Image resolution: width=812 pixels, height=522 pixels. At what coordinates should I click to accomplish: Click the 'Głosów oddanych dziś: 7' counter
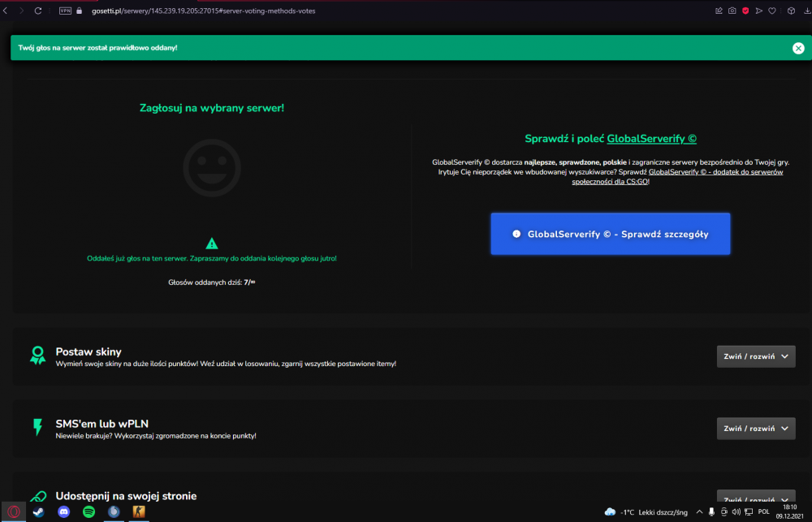coord(211,283)
